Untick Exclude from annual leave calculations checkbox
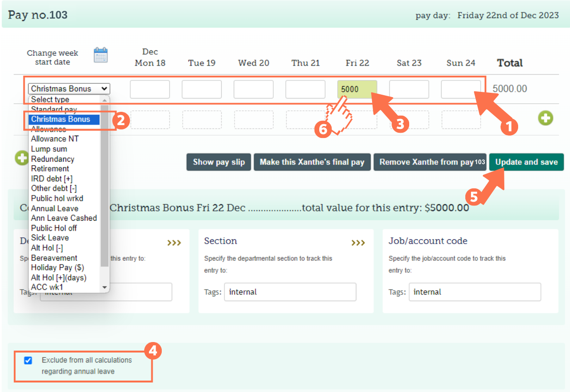 28,361
